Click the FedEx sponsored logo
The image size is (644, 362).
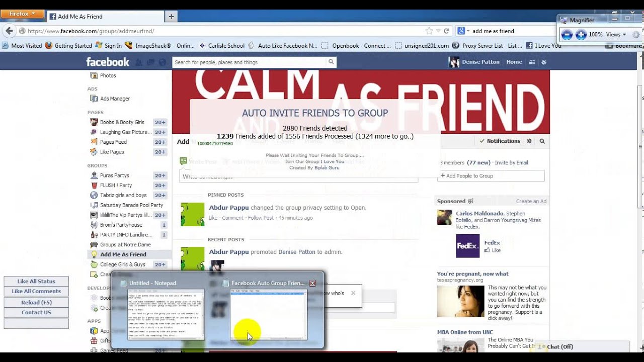467,246
